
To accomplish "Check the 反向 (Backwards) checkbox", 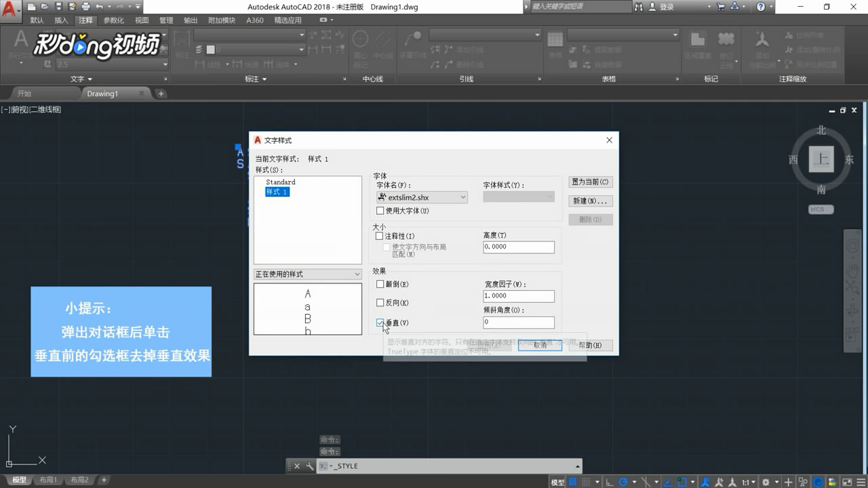I will [380, 303].
